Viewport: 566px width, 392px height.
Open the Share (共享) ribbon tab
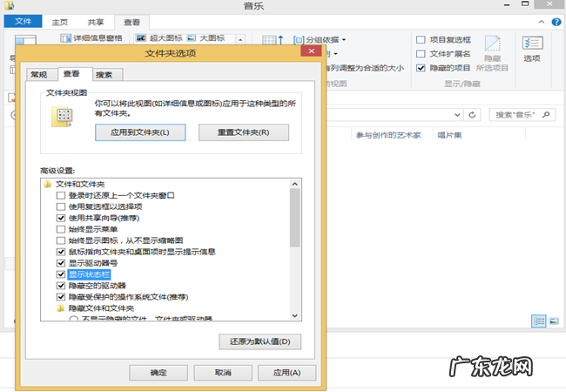click(96, 22)
